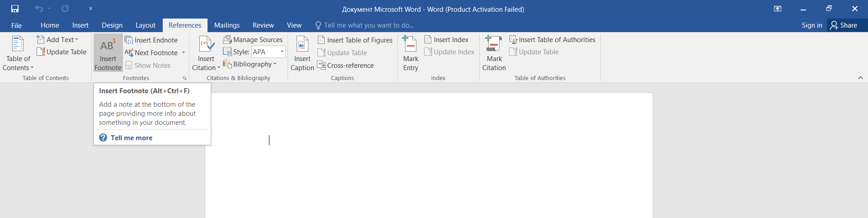Open the Table of Contents dropdown
The height and width of the screenshot is (218, 868).
(18, 53)
